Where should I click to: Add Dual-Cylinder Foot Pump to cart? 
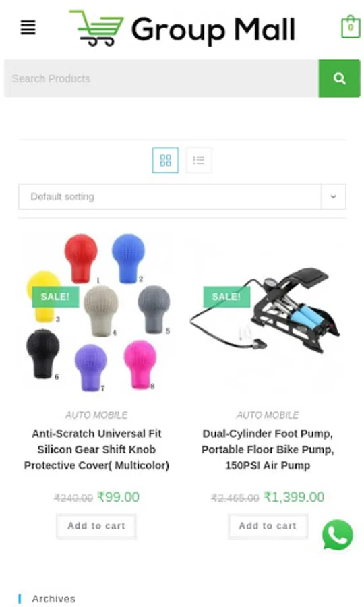pyautogui.click(x=268, y=525)
